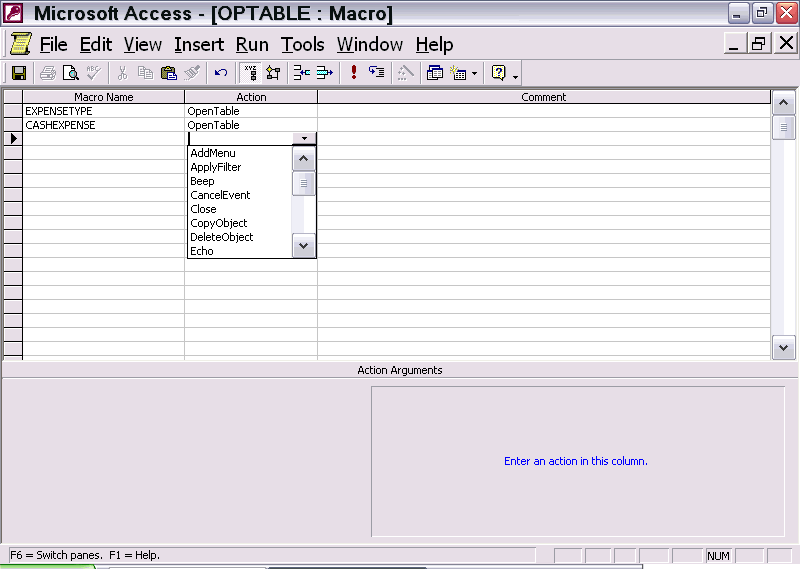Choose ApplyFilter from the action list

(240, 167)
